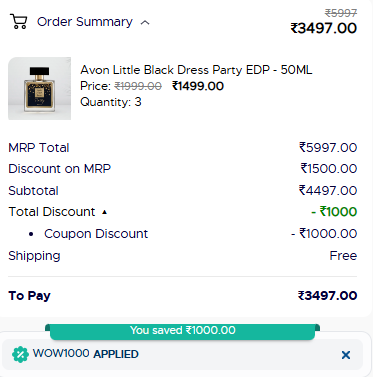The width and height of the screenshot is (373, 377).
Task: Click the struck-through ₹5997 price in header
Action: (341, 13)
